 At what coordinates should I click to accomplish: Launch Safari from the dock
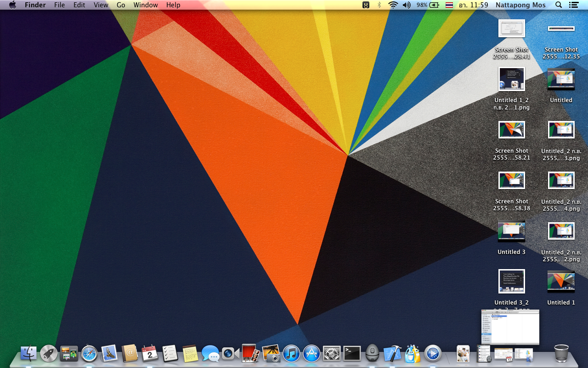pos(89,353)
